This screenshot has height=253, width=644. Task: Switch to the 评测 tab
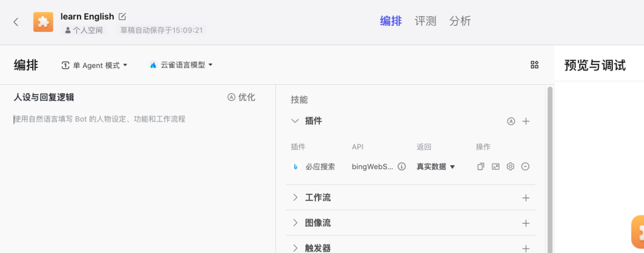[x=425, y=21]
